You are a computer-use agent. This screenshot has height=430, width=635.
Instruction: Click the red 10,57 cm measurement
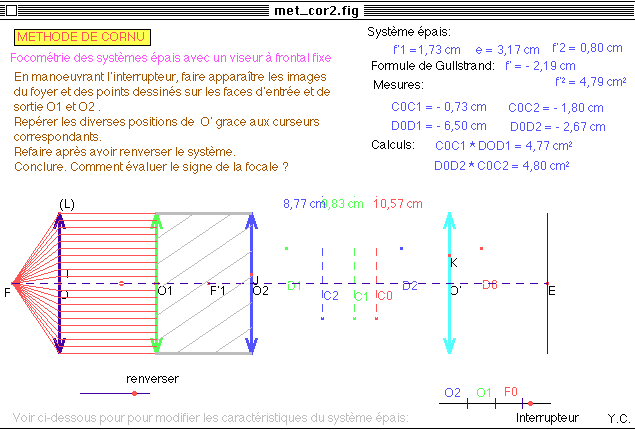(x=396, y=204)
